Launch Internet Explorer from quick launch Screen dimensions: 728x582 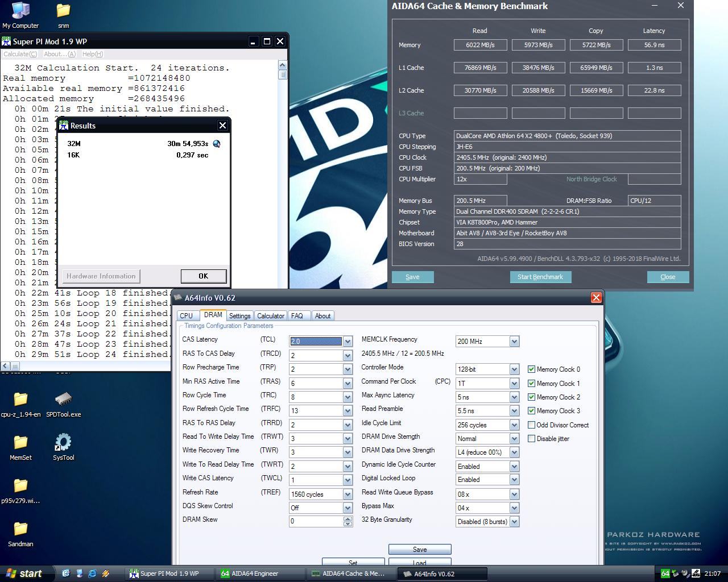pos(92,573)
